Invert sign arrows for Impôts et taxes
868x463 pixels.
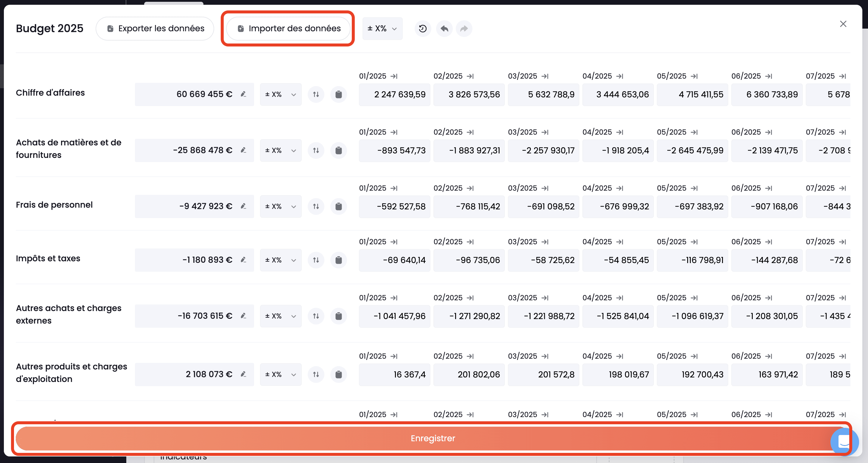316,260
